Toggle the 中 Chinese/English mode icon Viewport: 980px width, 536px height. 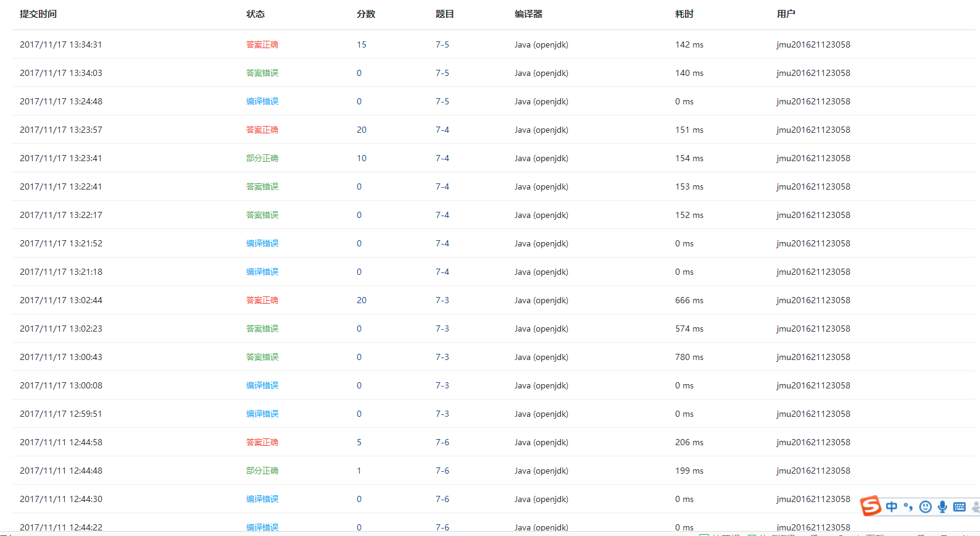[892, 507]
